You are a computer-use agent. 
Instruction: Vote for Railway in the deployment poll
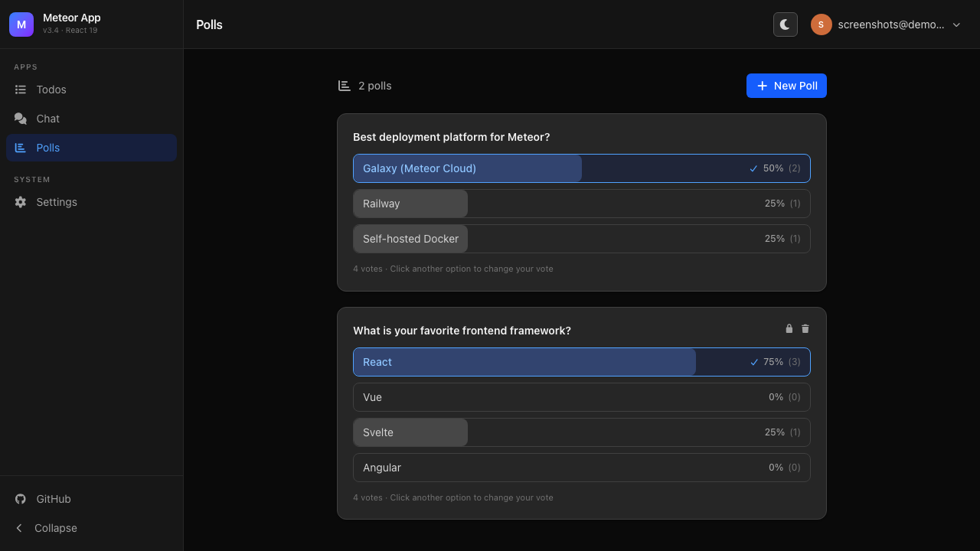(581, 204)
